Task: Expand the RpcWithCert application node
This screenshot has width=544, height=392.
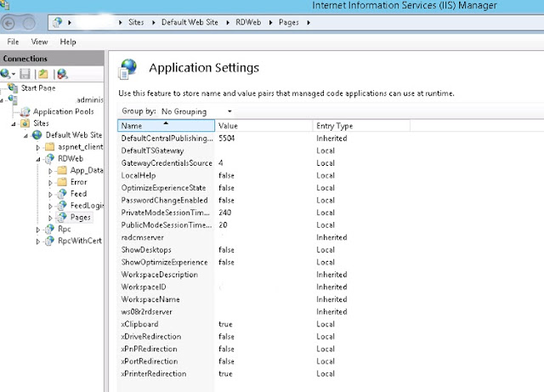Action: (x=38, y=241)
